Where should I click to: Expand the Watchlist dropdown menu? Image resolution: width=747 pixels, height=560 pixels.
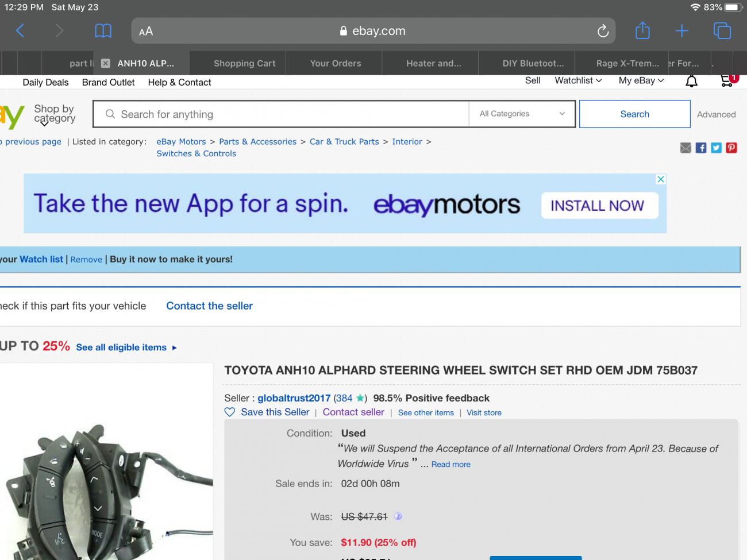tap(578, 80)
